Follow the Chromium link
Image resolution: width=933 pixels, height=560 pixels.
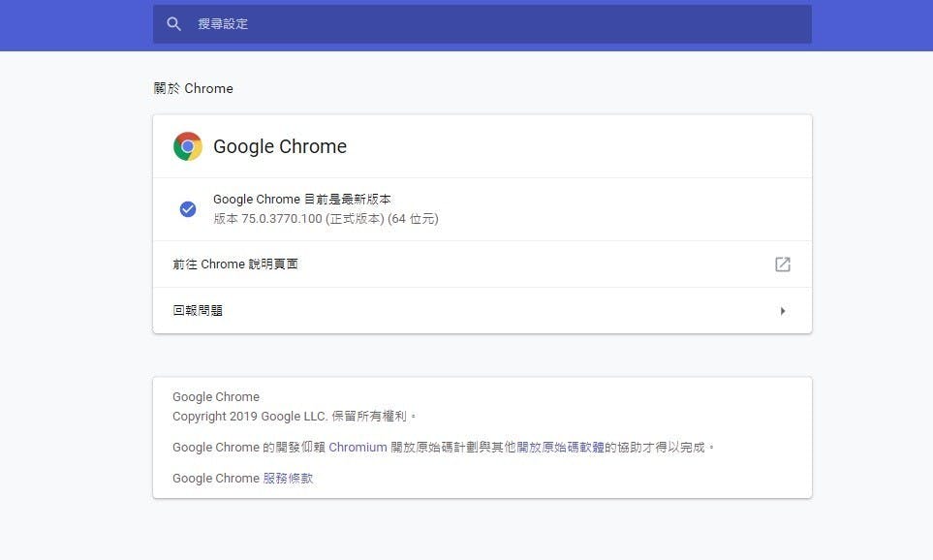coord(358,448)
